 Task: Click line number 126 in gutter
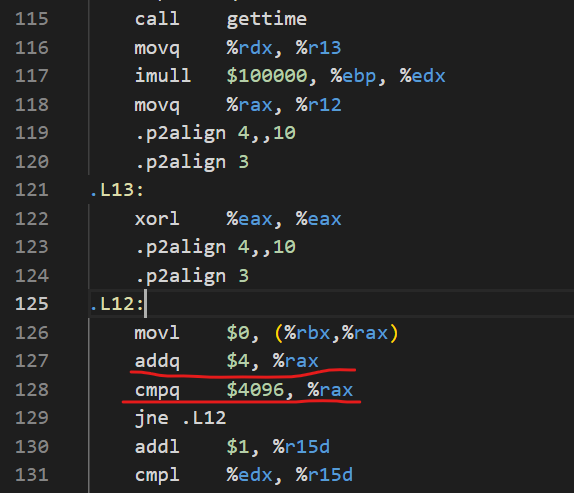pyautogui.click(x=32, y=333)
